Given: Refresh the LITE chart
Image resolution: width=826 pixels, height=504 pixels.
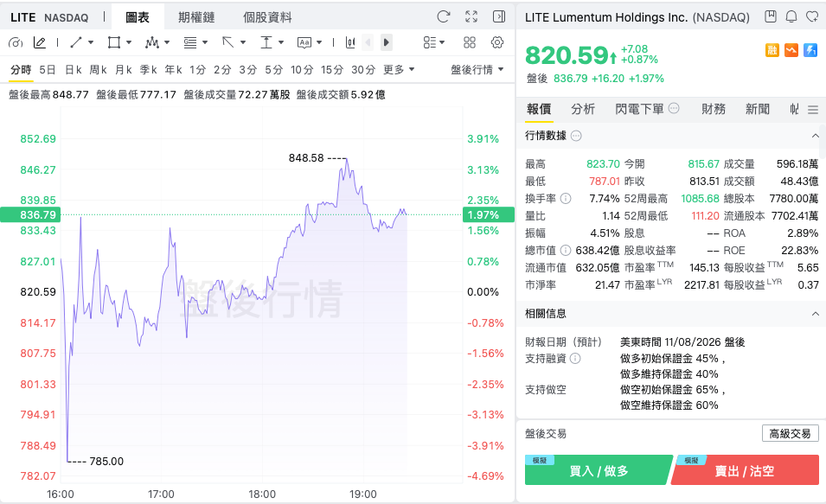Looking at the screenshot, I should click(x=444, y=16).
